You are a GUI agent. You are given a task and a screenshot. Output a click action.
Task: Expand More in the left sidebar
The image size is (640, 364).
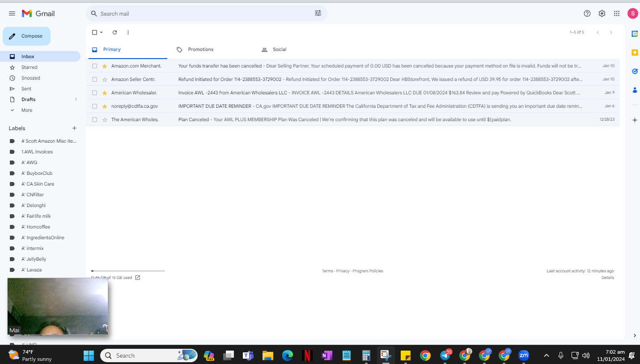coord(26,110)
